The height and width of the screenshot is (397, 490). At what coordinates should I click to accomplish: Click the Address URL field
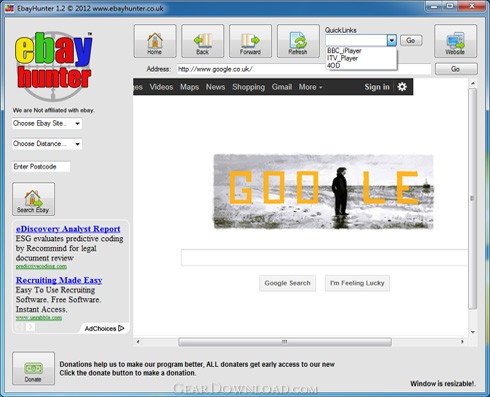[x=304, y=69]
